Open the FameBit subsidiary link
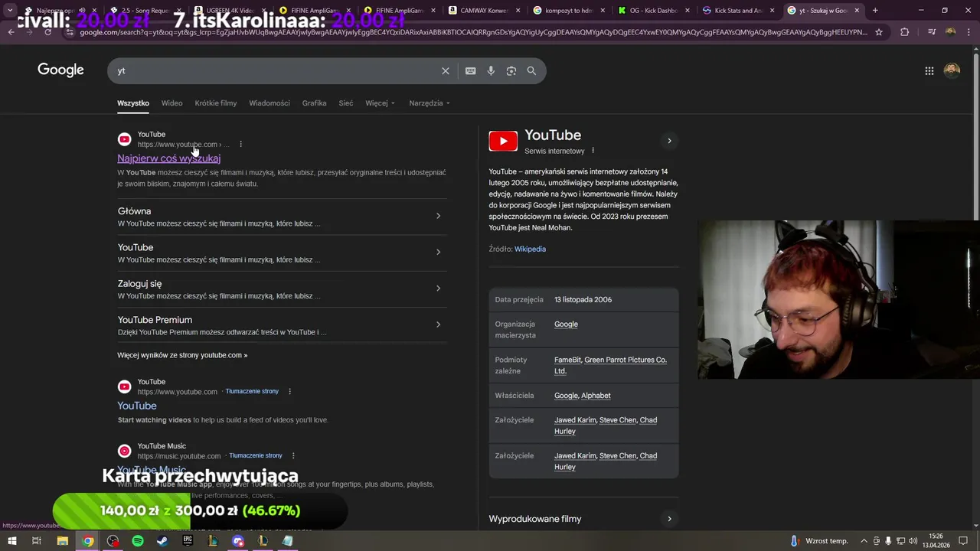Image resolution: width=980 pixels, height=551 pixels. coord(567,360)
